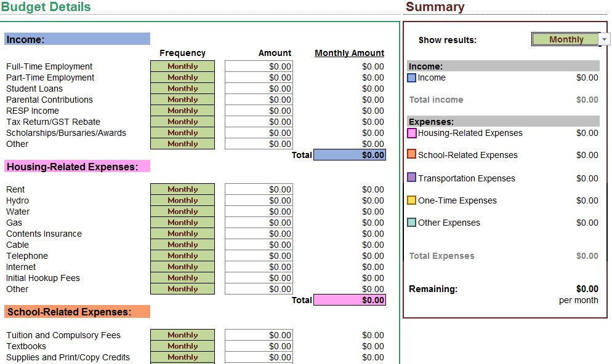Click the Tax Return/GST Rebate amount field
612x364 pixels.
tap(259, 122)
